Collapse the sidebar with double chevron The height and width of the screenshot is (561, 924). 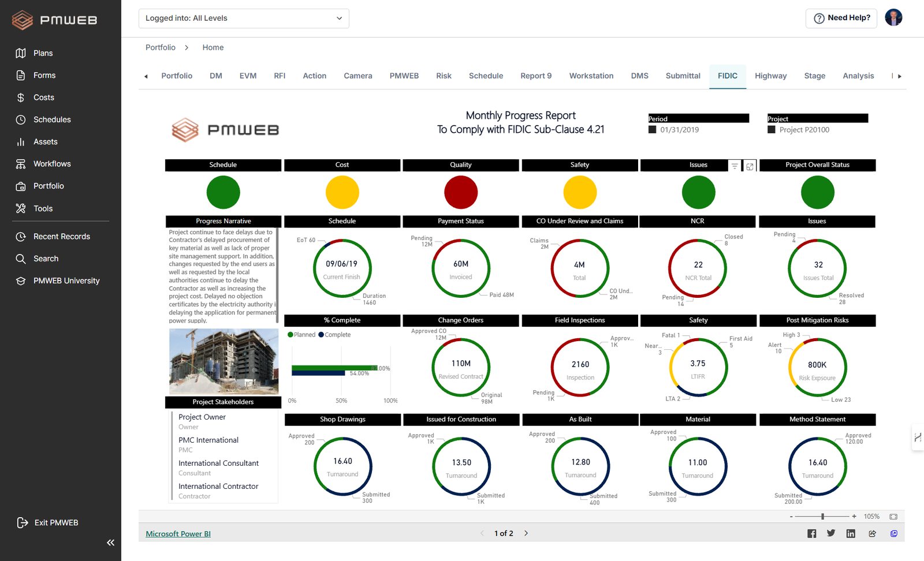tap(110, 543)
